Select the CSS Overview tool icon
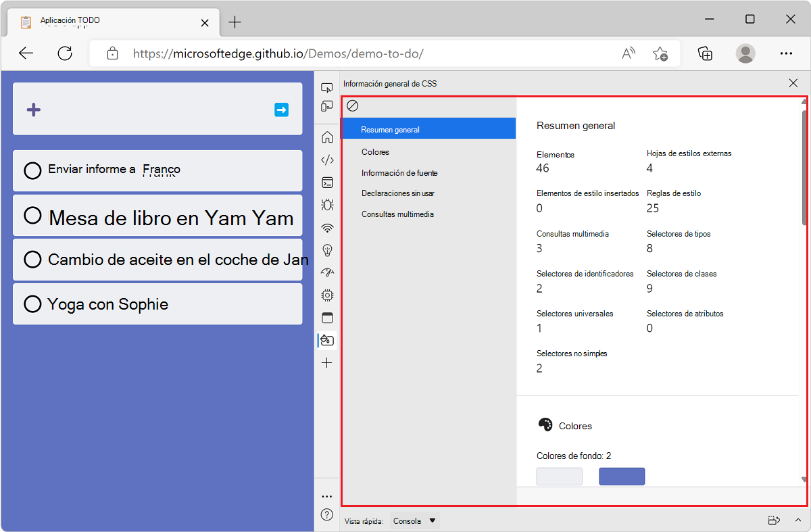This screenshot has width=811, height=532. coord(327,340)
